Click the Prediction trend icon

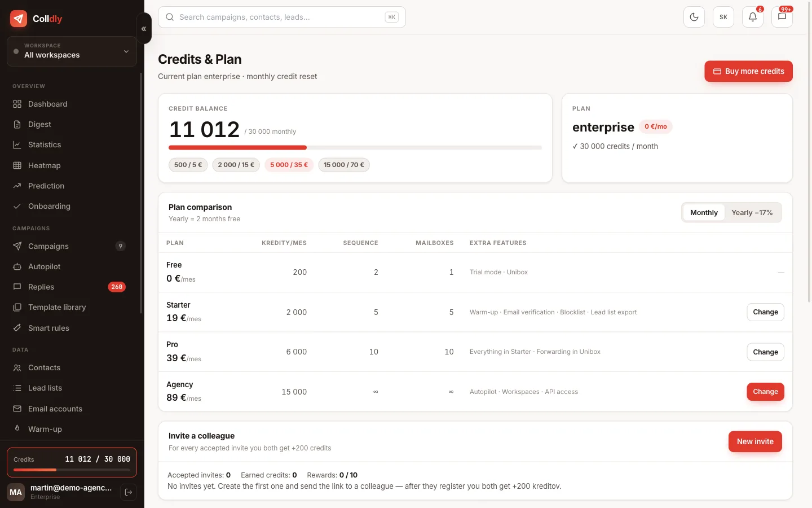[x=17, y=186]
